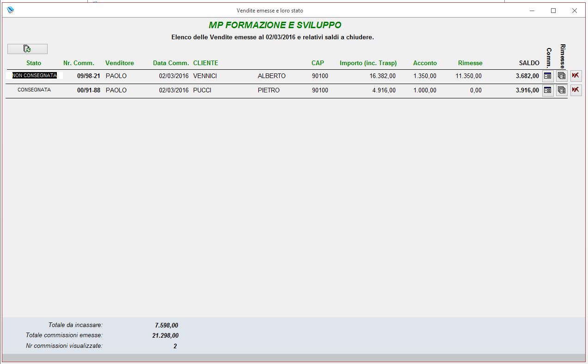Click commission number 00/91-88

click(x=89, y=90)
